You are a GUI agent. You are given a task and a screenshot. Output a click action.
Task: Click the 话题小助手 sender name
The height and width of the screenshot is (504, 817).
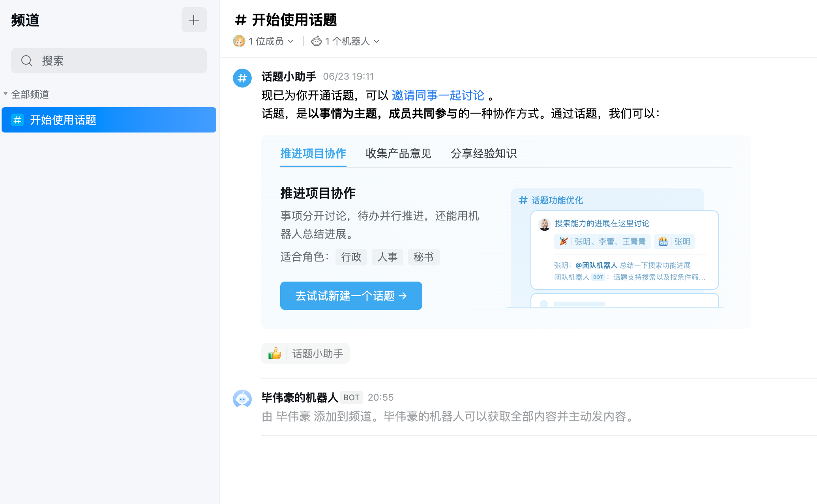(x=289, y=77)
